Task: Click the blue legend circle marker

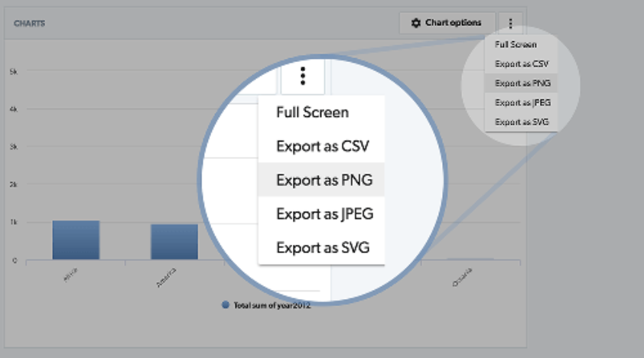Action: point(226,304)
